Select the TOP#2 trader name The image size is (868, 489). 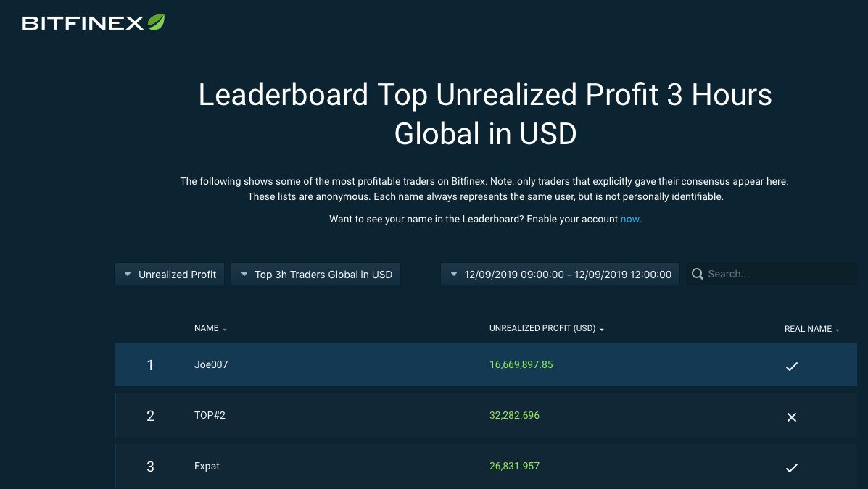(x=210, y=415)
